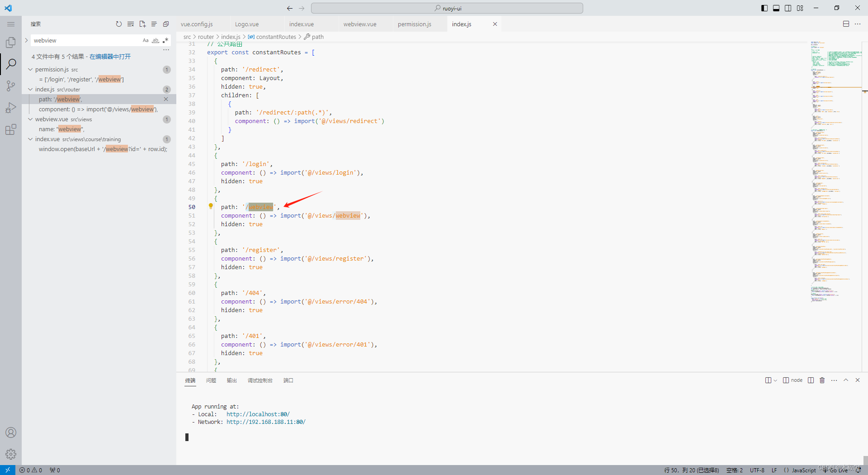This screenshot has height=475, width=868.
Task: Close the terminal panel
Action: click(x=858, y=380)
